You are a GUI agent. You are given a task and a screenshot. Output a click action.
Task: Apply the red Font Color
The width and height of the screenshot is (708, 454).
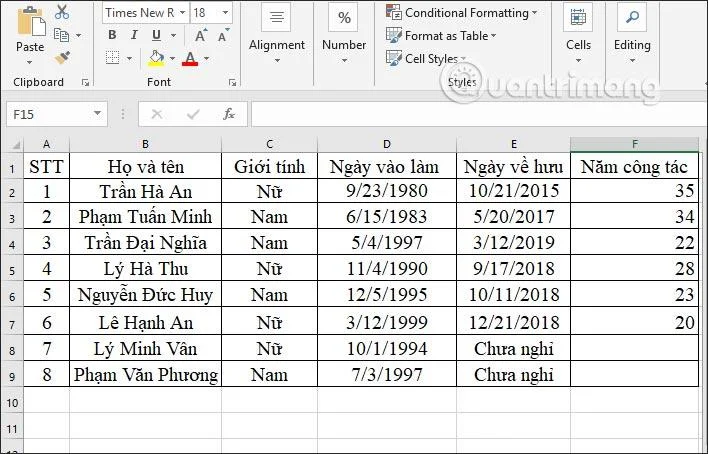pyautogui.click(x=190, y=58)
